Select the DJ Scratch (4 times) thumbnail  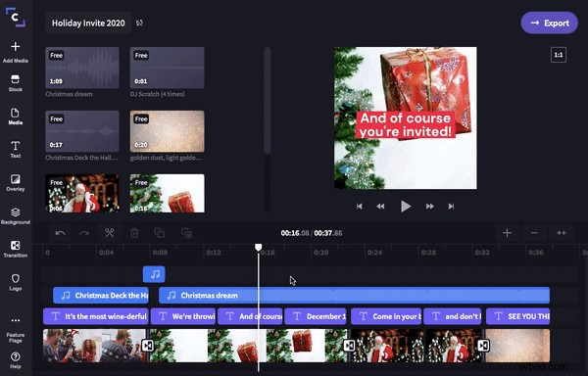pyautogui.click(x=167, y=68)
